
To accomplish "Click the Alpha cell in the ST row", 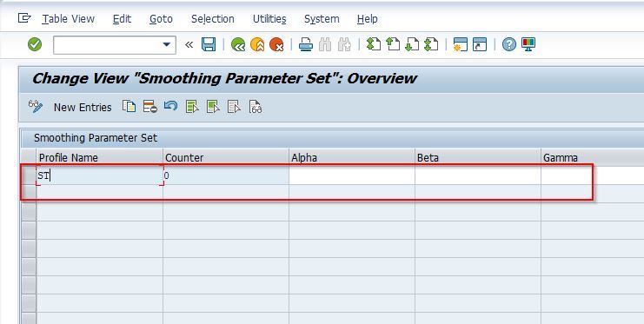I will click(x=352, y=175).
